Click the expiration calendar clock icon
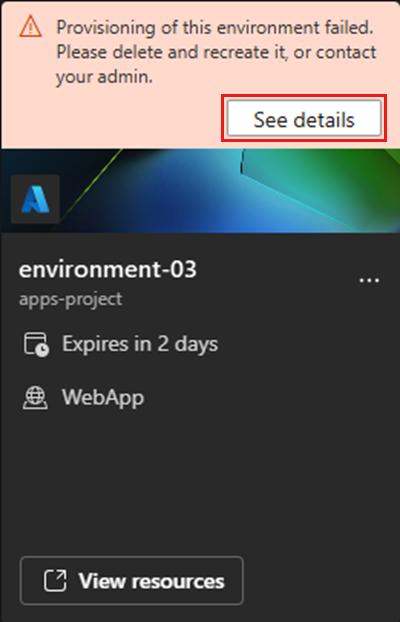Viewport: 400px width, 622px height. (36, 345)
